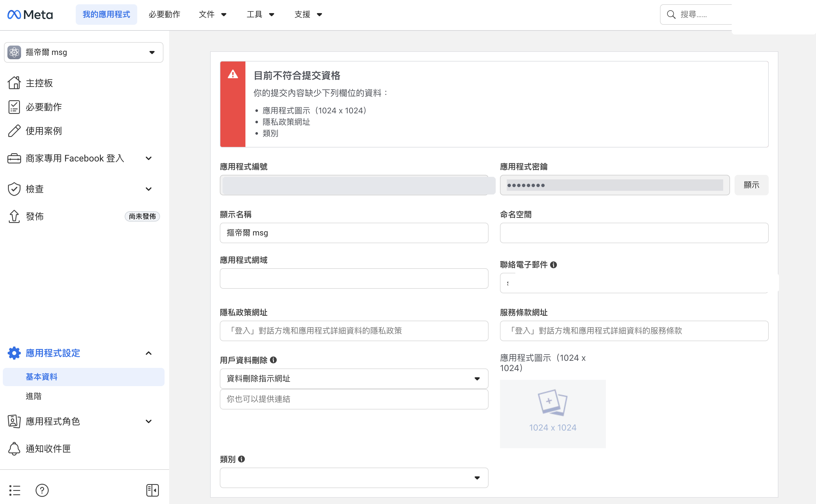
Task: Click the 必要動作 checklist icon in sidebar
Action: tap(14, 107)
